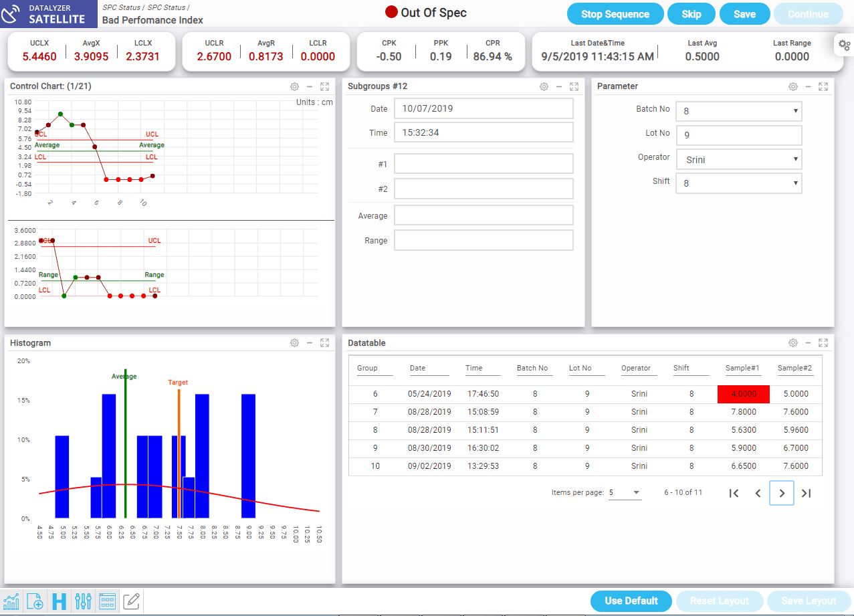Viewport: 854px width, 616px height.
Task: Jump to last datatable page
Action: [x=806, y=493]
